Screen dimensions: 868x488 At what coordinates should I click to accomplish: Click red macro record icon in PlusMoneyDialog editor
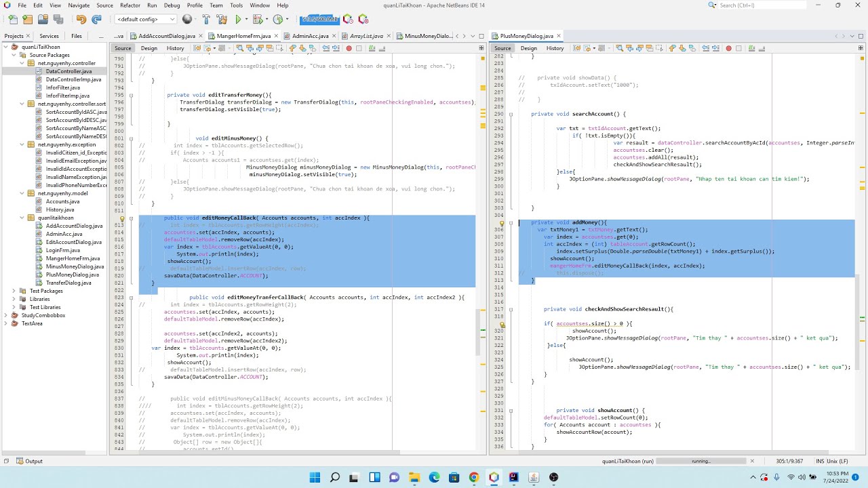click(729, 48)
